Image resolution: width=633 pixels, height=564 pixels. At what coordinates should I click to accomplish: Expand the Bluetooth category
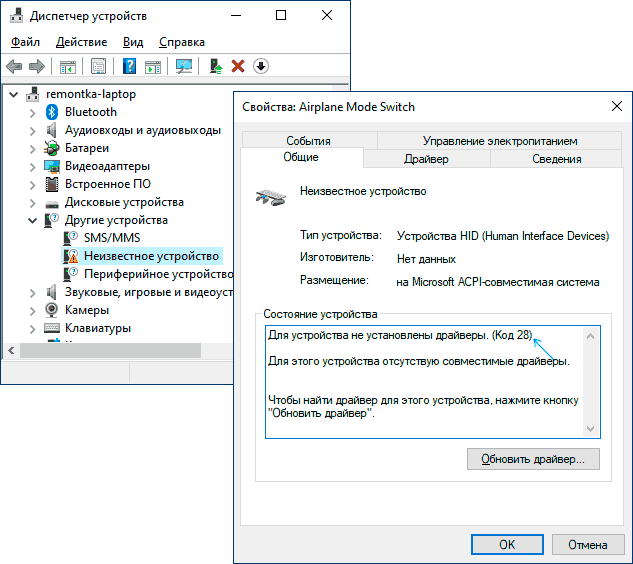33,113
